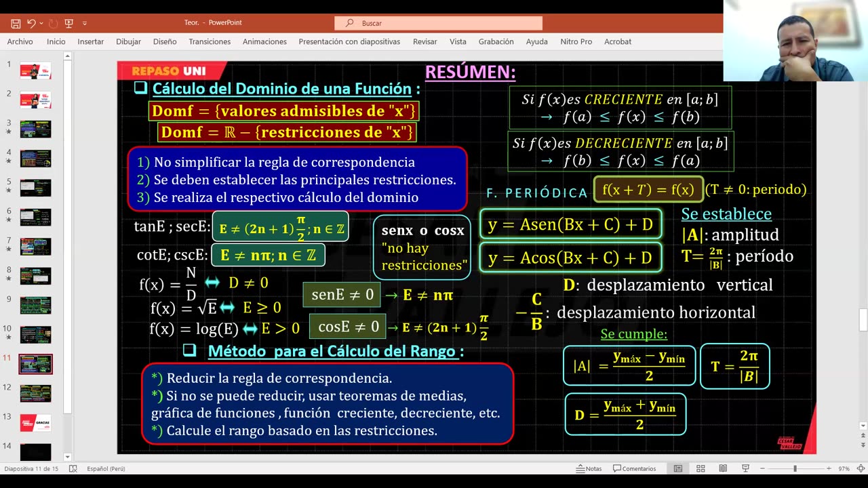This screenshot has width=868, height=488.
Task: Click the slide panel scroll down arrow
Action: (x=67, y=457)
